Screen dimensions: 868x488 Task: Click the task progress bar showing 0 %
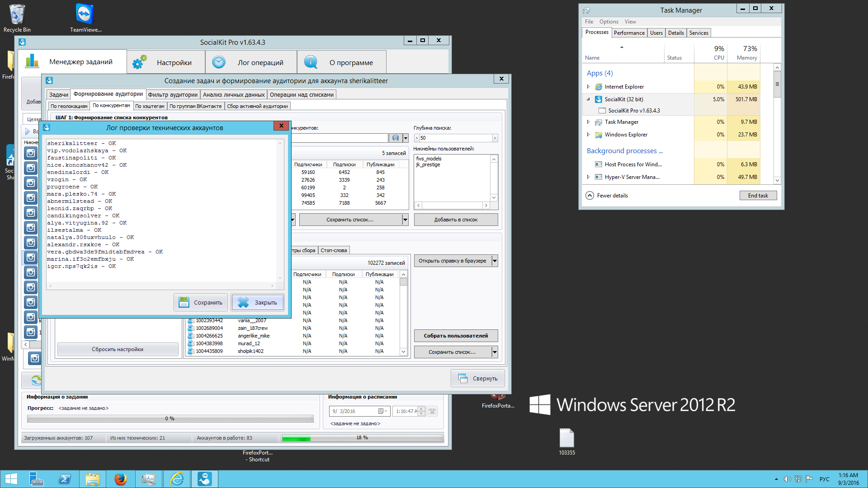(x=170, y=419)
